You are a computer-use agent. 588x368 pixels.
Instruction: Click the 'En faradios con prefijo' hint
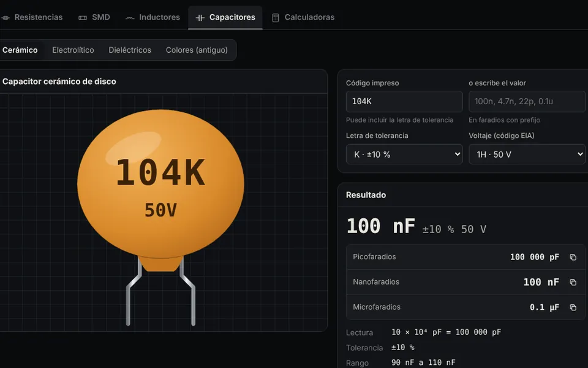(504, 120)
